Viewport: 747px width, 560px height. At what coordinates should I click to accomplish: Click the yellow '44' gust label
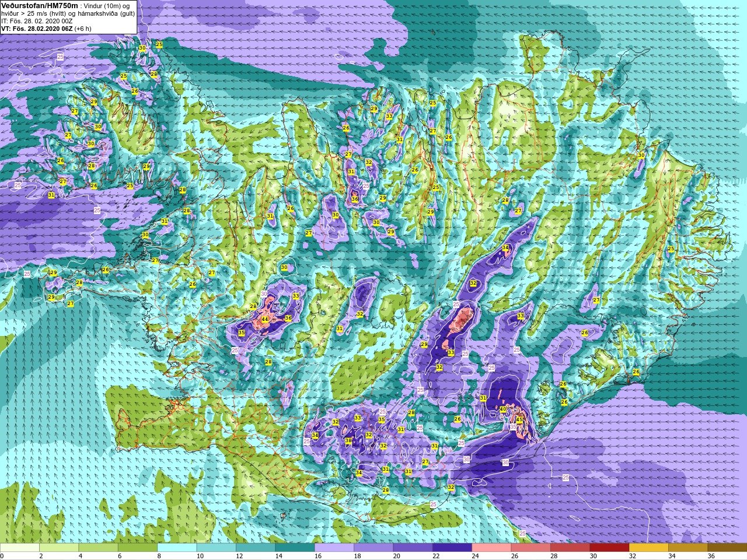pos(264,320)
